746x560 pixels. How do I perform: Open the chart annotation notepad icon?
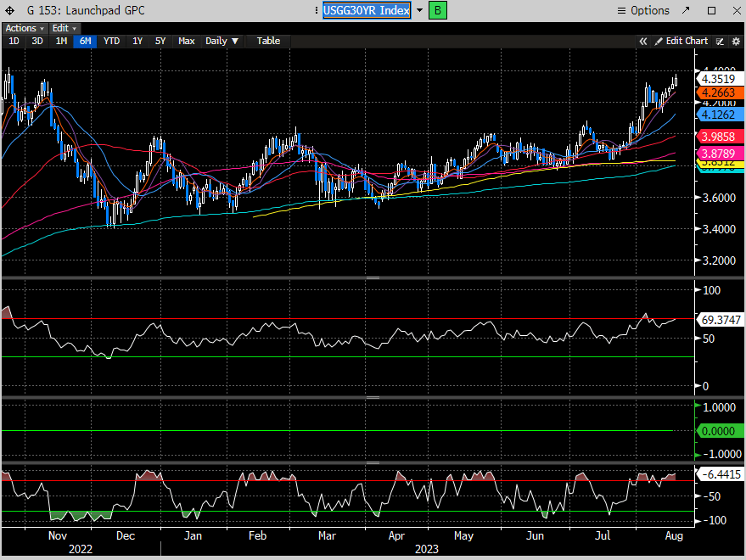coord(721,41)
